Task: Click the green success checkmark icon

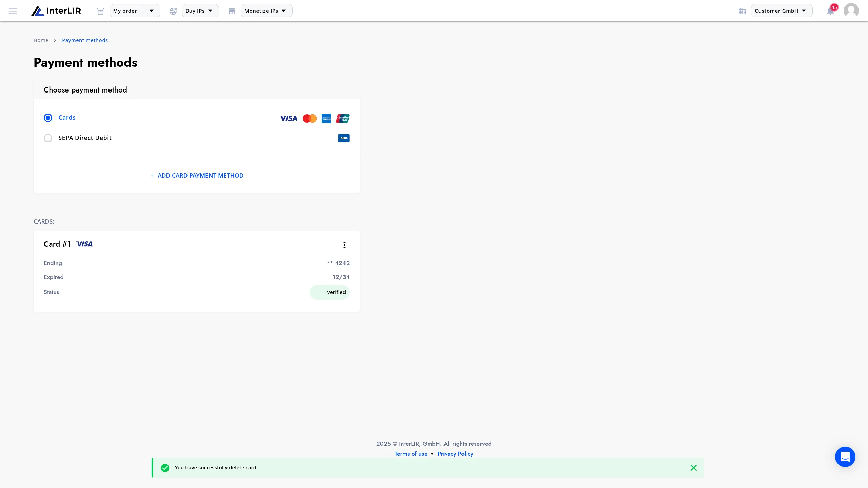Action: (165, 468)
